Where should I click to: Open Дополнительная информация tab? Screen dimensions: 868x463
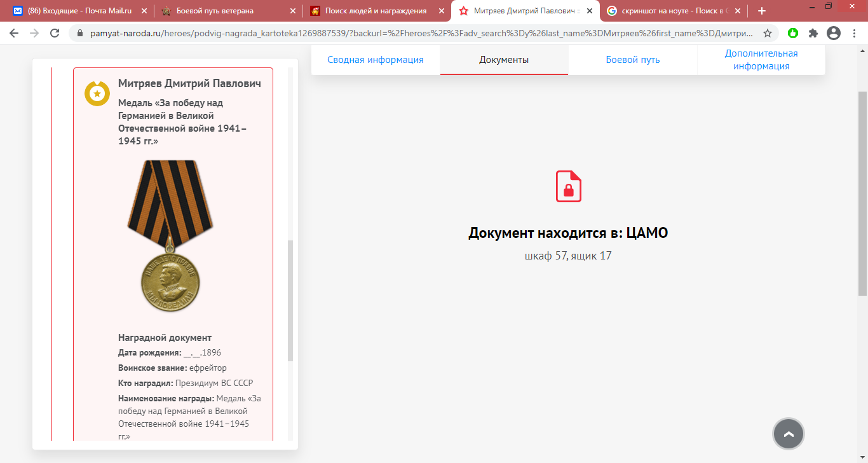(761, 60)
